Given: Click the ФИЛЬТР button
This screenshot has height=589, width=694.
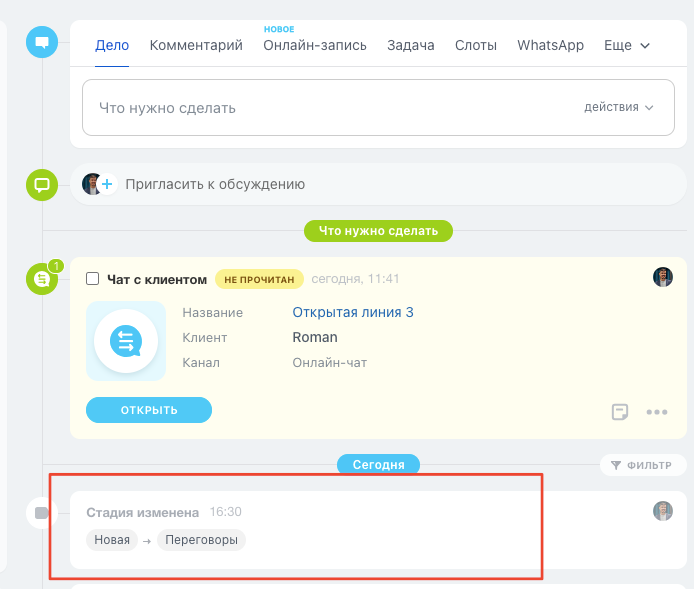Looking at the screenshot, I should [x=643, y=466].
